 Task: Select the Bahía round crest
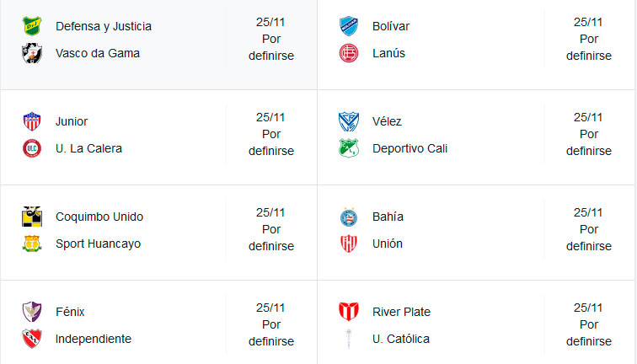point(349,216)
